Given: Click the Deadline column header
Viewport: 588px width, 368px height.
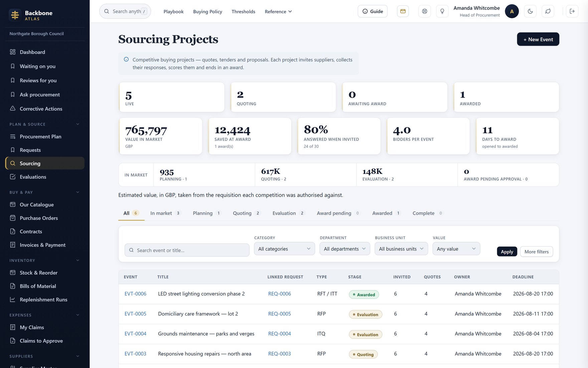Looking at the screenshot, I should (523, 277).
